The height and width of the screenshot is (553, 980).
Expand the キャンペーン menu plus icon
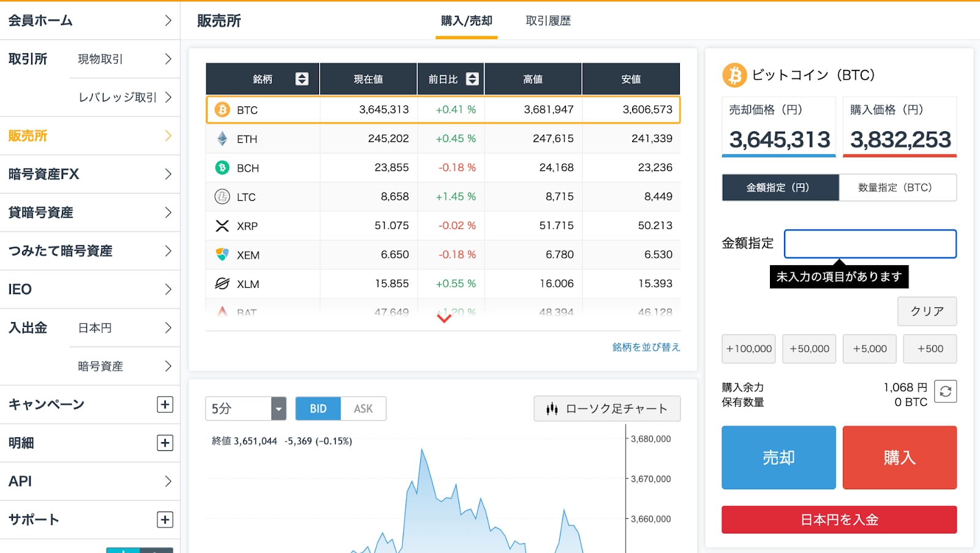click(165, 404)
